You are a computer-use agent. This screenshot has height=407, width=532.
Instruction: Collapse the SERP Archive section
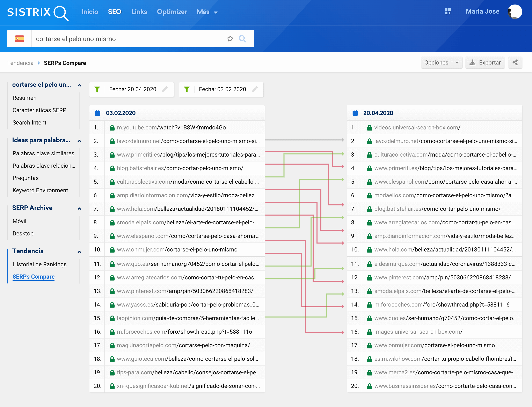coord(79,208)
